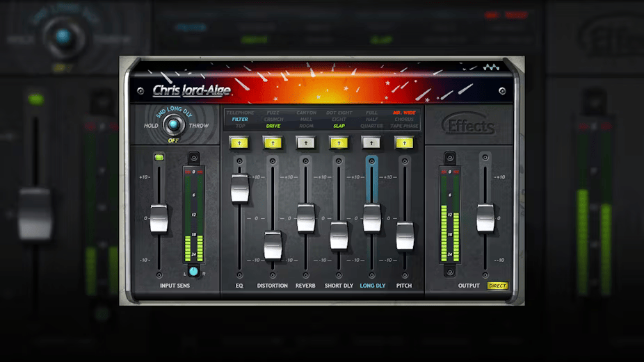Image resolution: width=644 pixels, height=362 pixels.
Task: Select CANYON reverb mode
Action: click(x=307, y=113)
